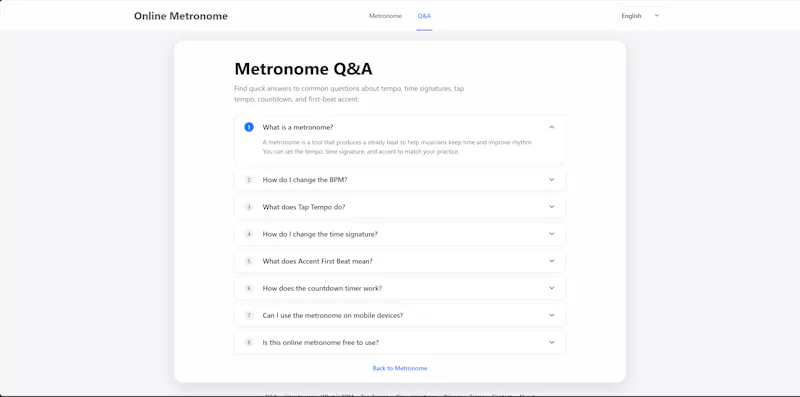This screenshot has height=397, width=800.
Task: Click the number 3 badge icon
Action: click(249, 207)
